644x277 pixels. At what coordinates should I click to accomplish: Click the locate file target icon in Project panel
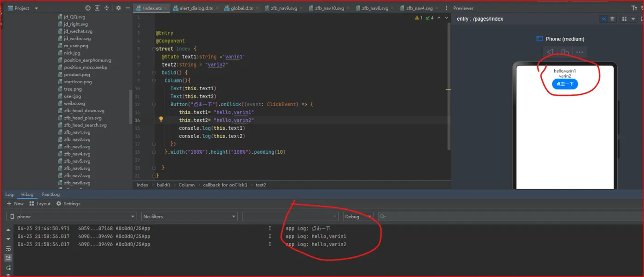tap(88, 8)
